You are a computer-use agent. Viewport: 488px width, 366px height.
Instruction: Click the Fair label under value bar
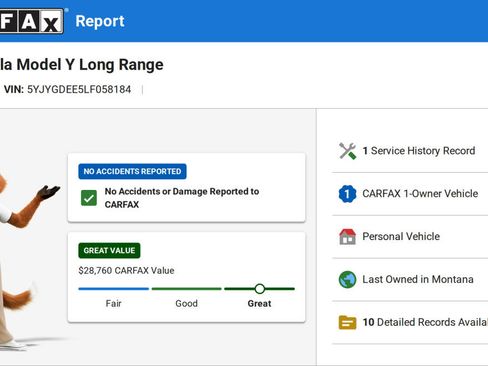pyautogui.click(x=114, y=304)
